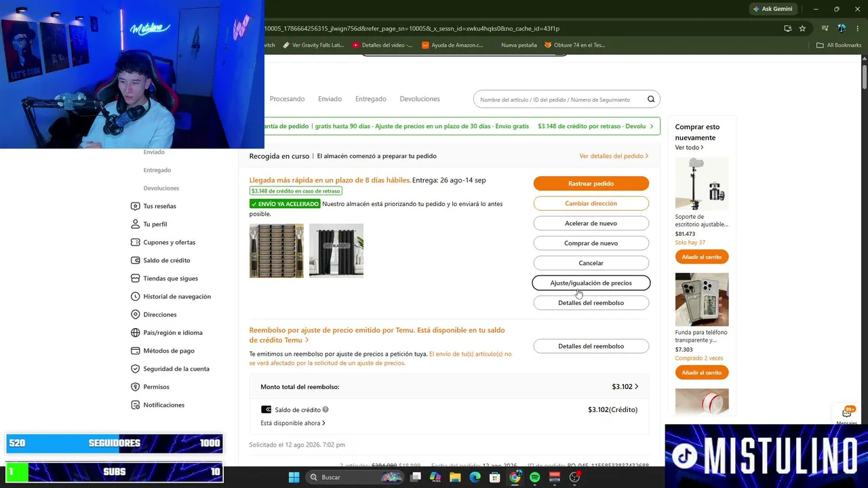Open the media control icon in Chrome toolbar

825,28
